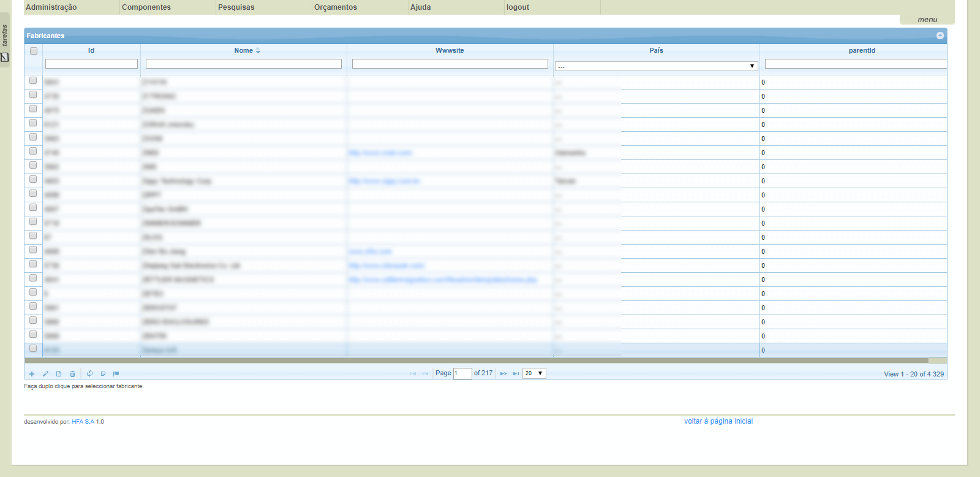
Task: Open the Componentes menu
Action: [146, 7]
